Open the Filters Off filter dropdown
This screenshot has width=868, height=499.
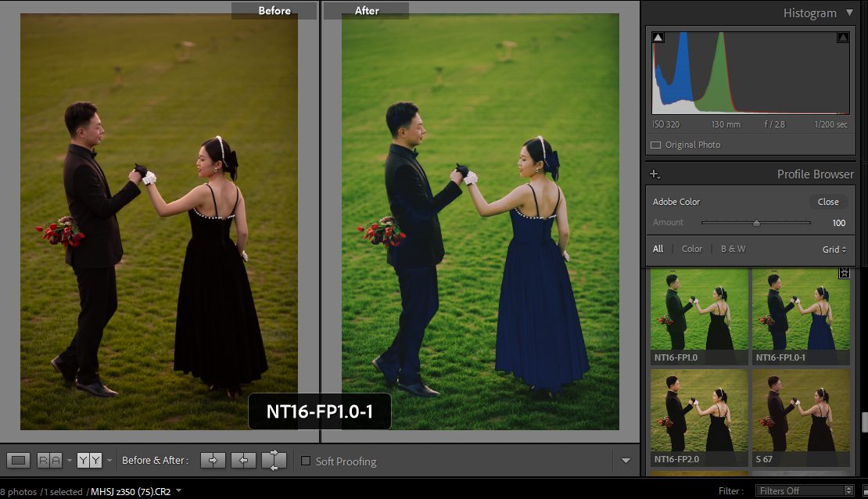805,491
